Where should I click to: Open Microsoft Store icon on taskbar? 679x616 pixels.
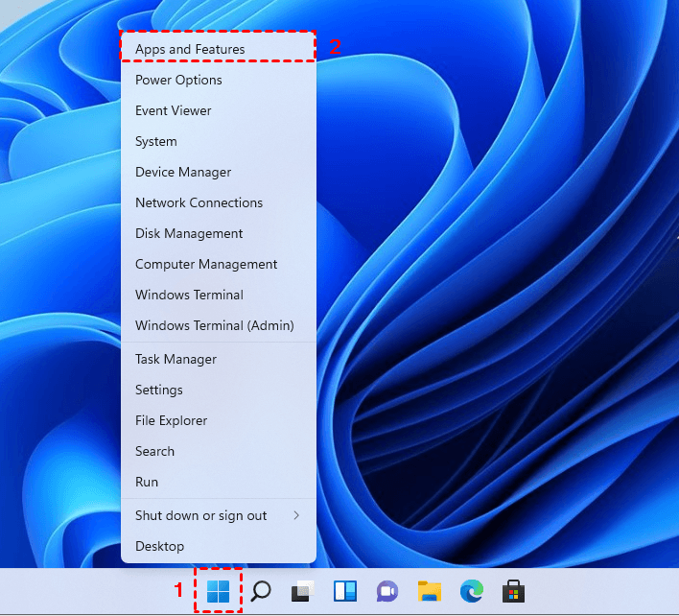(x=513, y=591)
